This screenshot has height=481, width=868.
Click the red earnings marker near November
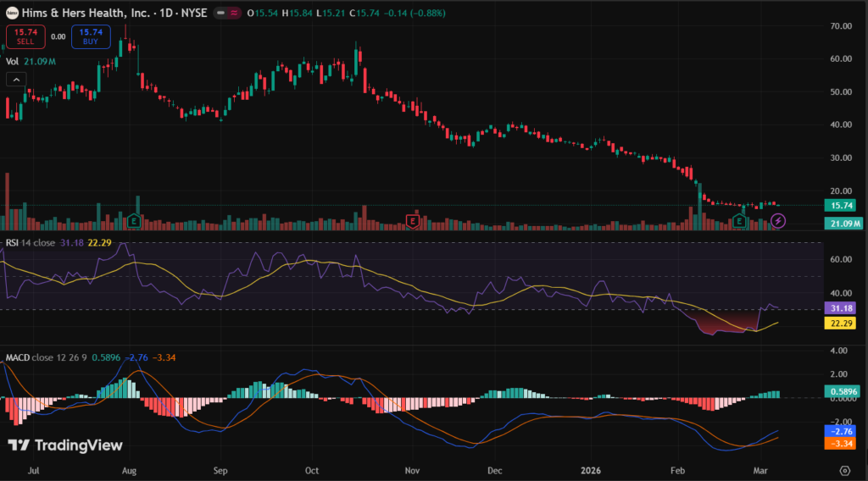pos(413,221)
